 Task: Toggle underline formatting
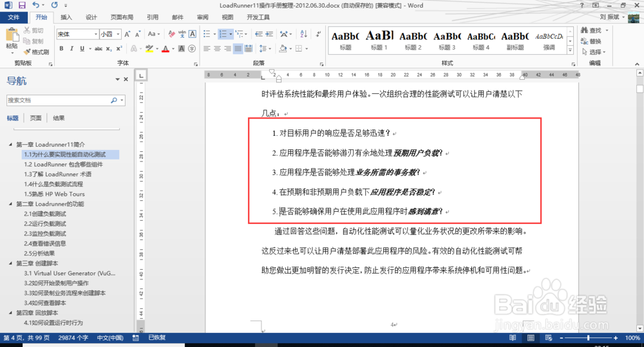pyautogui.click(x=82, y=48)
